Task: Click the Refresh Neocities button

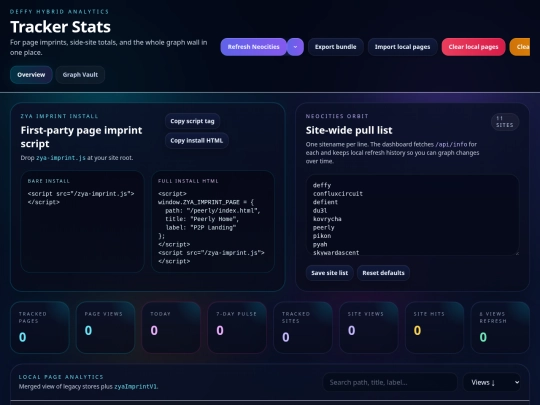Action: [253, 47]
